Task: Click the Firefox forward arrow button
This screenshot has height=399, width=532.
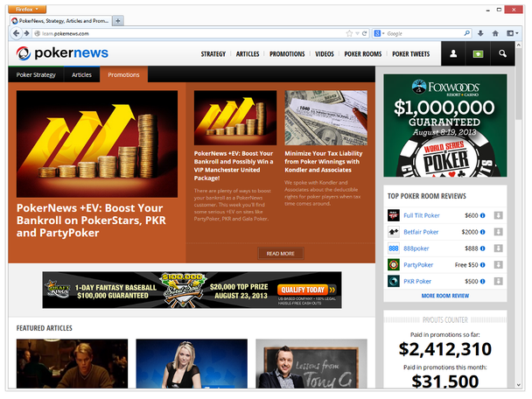Action: coord(27,33)
